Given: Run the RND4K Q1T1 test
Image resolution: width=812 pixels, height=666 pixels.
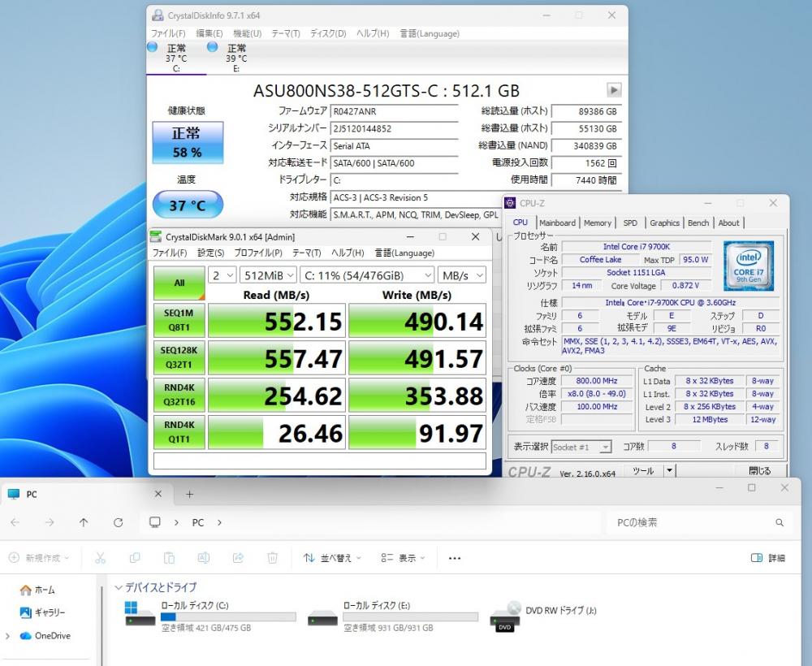Looking at the screenshot, I should [x=179, y=432].
